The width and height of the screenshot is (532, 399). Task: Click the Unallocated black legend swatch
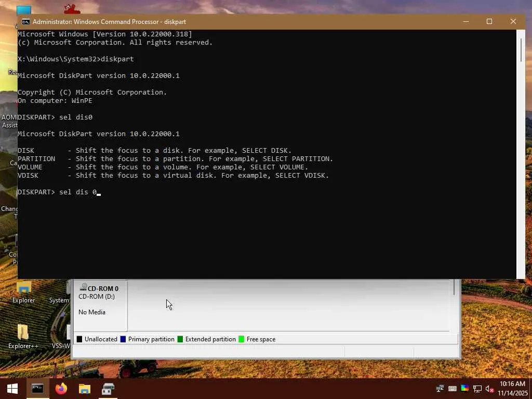79,339
